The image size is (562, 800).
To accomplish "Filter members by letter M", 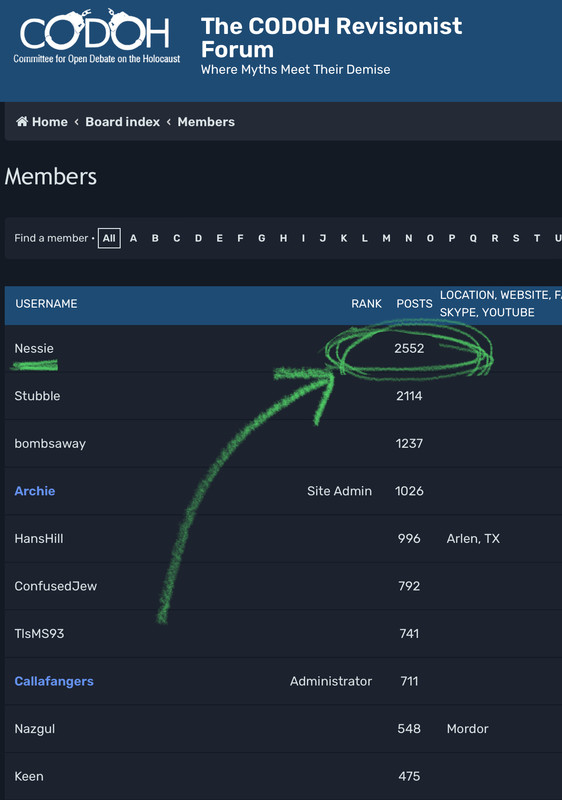I will (387, 238).
